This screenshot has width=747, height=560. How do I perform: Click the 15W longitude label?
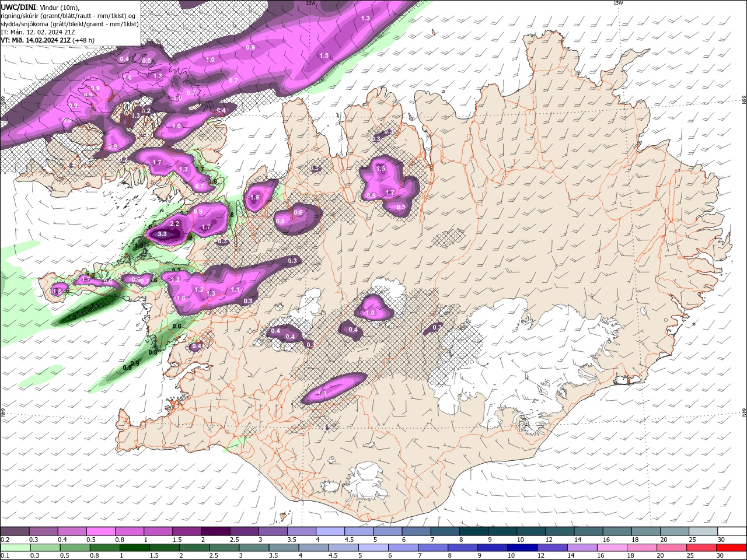tap(617, 3)
